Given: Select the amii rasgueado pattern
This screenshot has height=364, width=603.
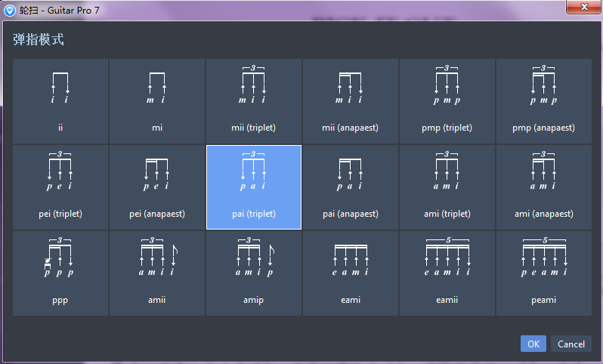Looking at the screenshot, I should [157, 273].
